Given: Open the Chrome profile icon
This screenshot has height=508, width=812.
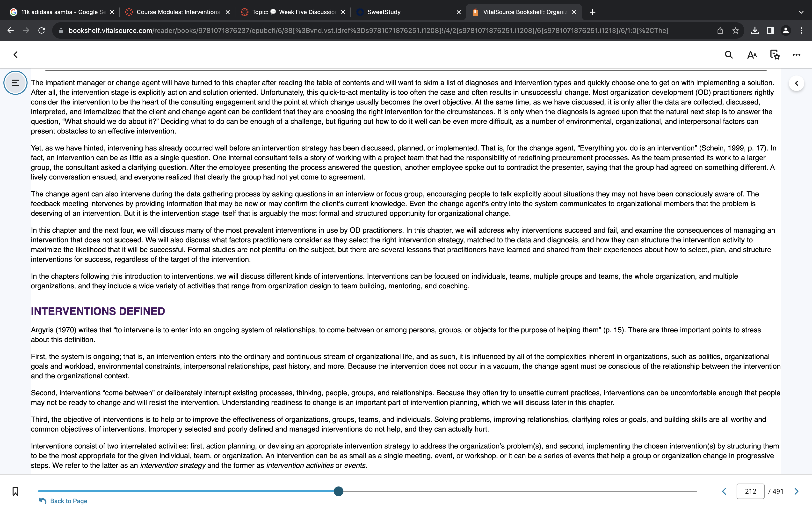Looking at the screenshot, I should pyautogui.click(x=785, y=30).
